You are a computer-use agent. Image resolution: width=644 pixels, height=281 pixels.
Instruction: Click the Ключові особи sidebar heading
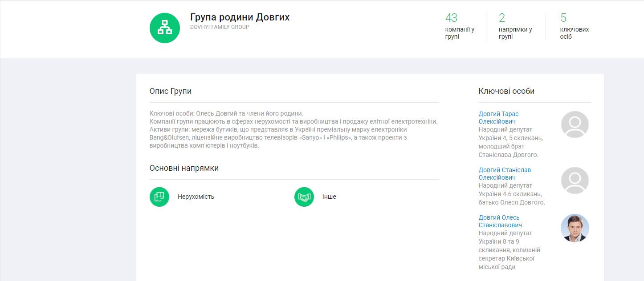coord(506,91)
